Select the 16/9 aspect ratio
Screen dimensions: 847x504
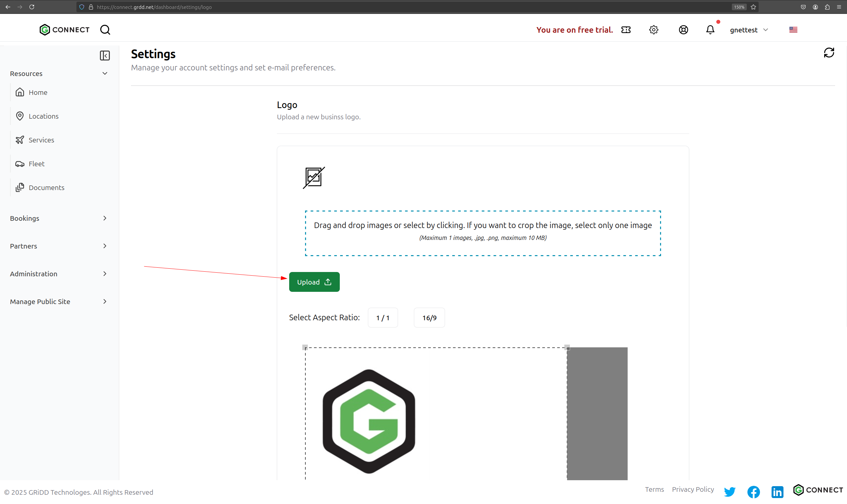point(429,318)
